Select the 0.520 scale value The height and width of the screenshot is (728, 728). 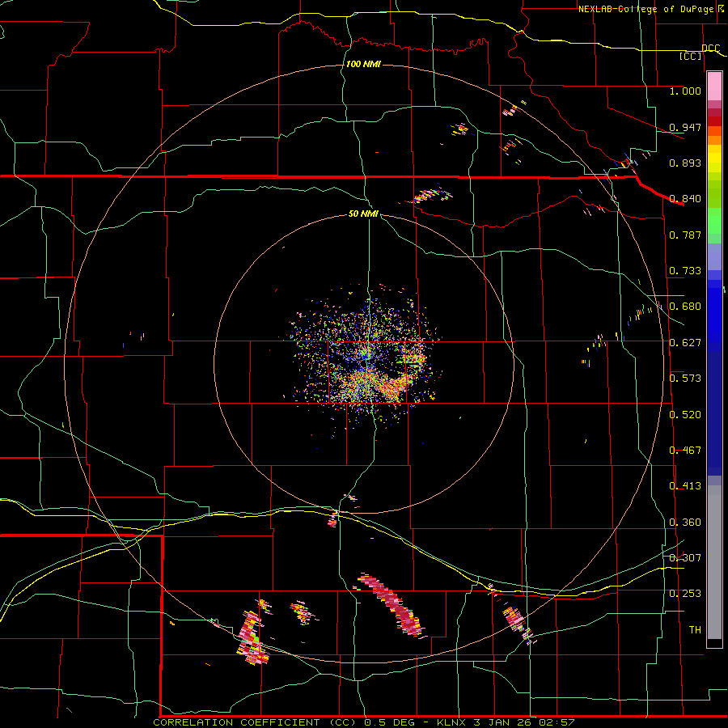coord(685,415)
